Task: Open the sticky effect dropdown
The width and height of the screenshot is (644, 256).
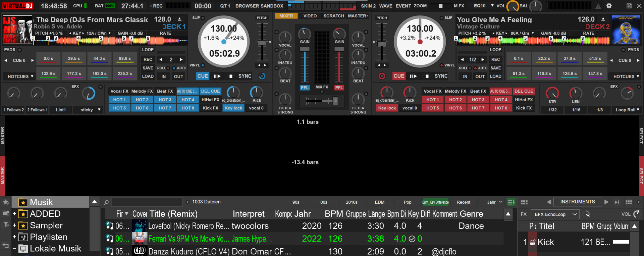Action: coord(88,110)
